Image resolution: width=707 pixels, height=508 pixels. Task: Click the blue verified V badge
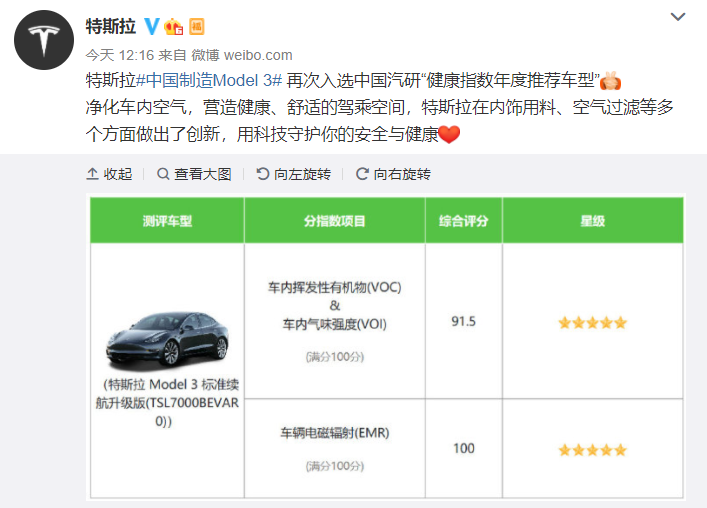click(152, 25)
